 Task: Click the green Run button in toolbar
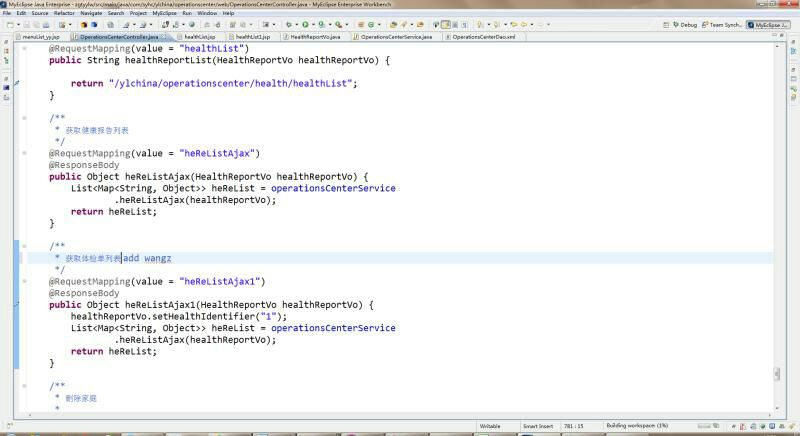305,24
